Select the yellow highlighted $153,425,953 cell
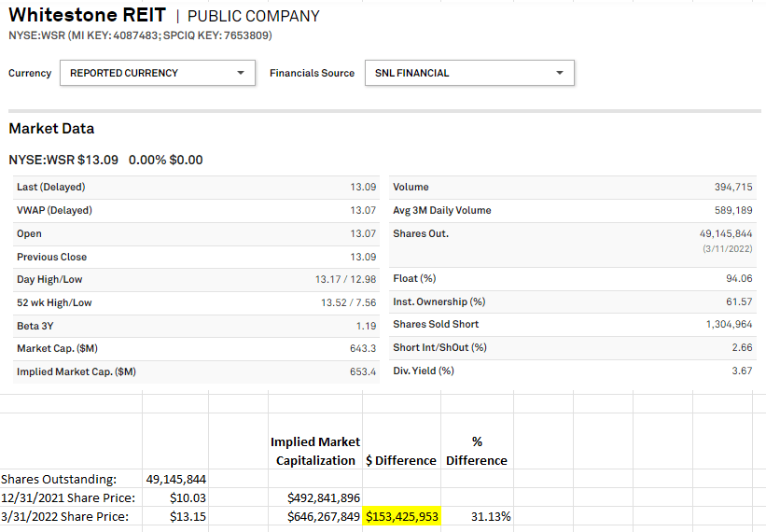The height and width of the screenshot is (532, 766). pos(401,516)
